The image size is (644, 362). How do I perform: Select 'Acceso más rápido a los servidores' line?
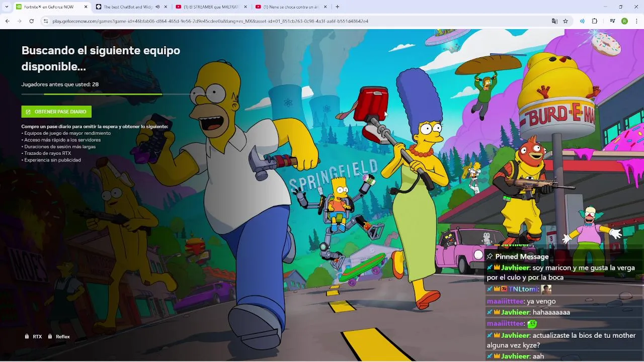coord(61,140)
